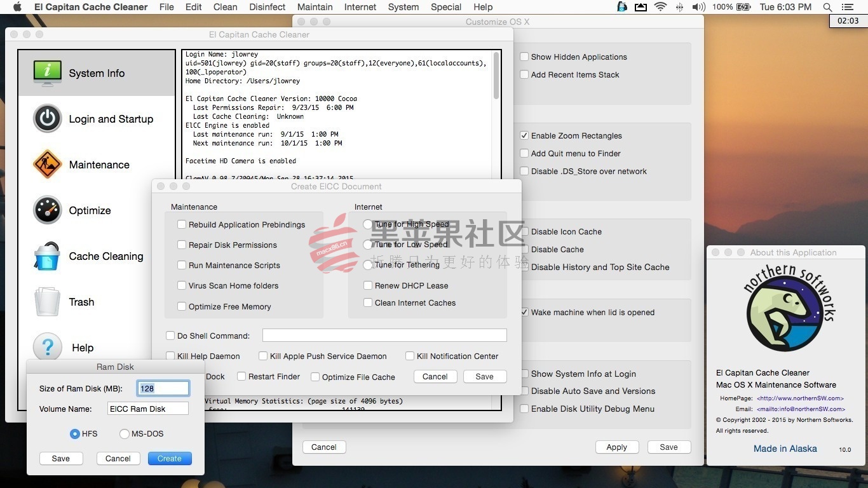Enable Virus Scan Home folders
Viewport: 868px width, 488px height.
pos(182,285)
